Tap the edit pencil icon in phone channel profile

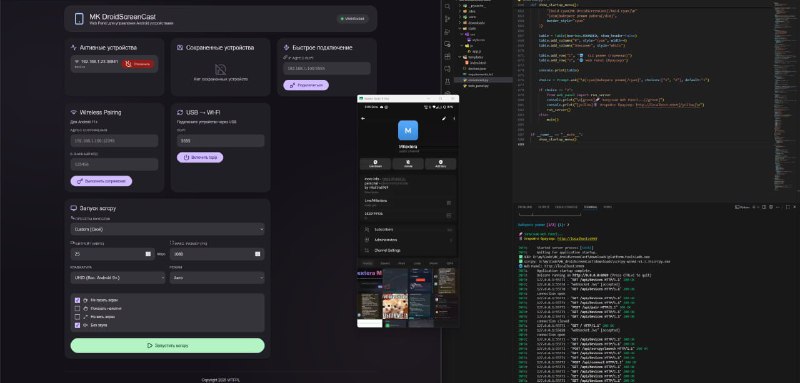444,118
